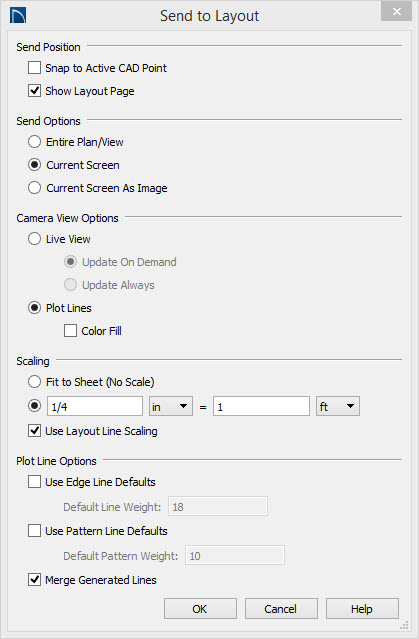The width and height of the screenshot is (419, 639).
Task: Click the 1/4 scale input field
Action: [95, 406]
